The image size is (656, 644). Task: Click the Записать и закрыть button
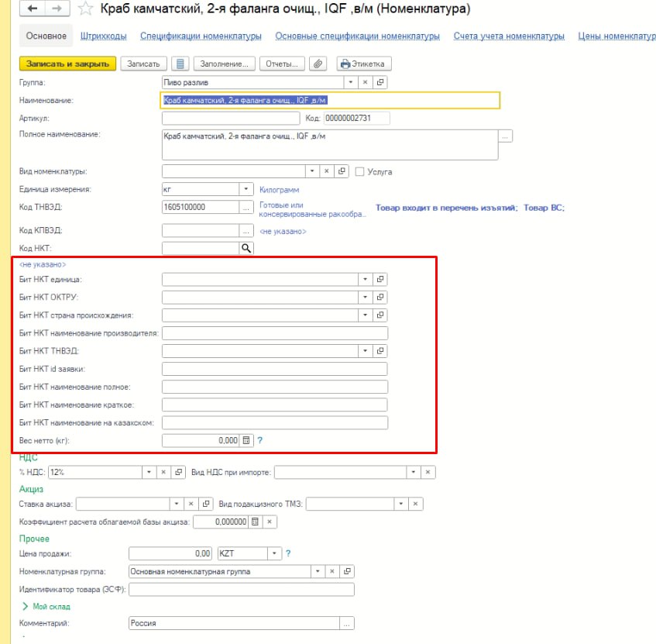point(67,64)
